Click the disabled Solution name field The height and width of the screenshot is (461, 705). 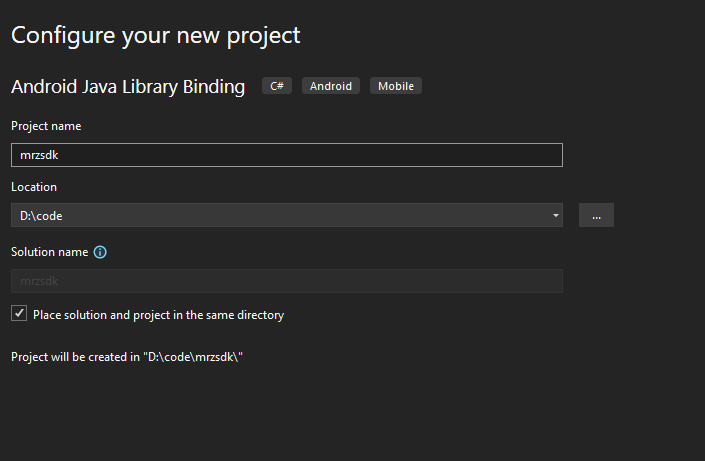[286, 281]
